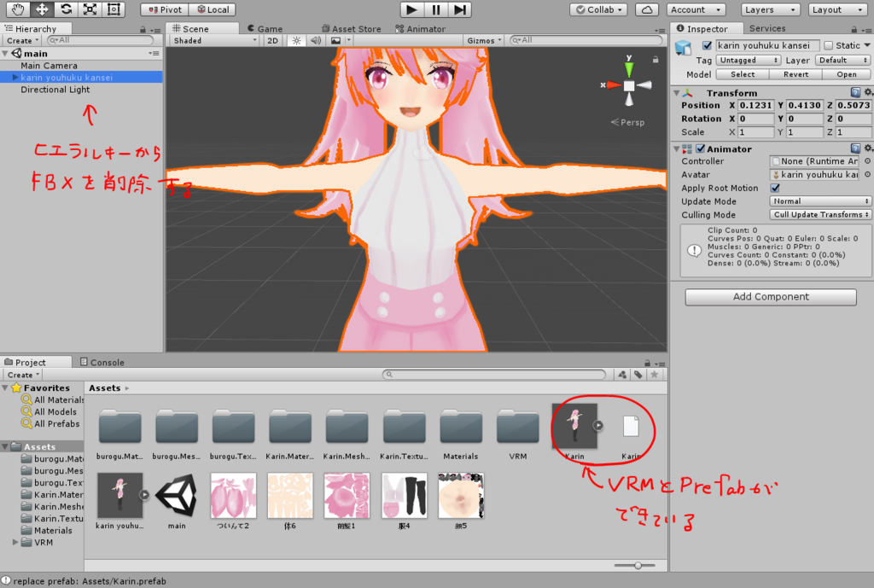The width and height of the screenshot is (874, 588).
Task: Select the Rect Transform tool
Action: [114, 9]
